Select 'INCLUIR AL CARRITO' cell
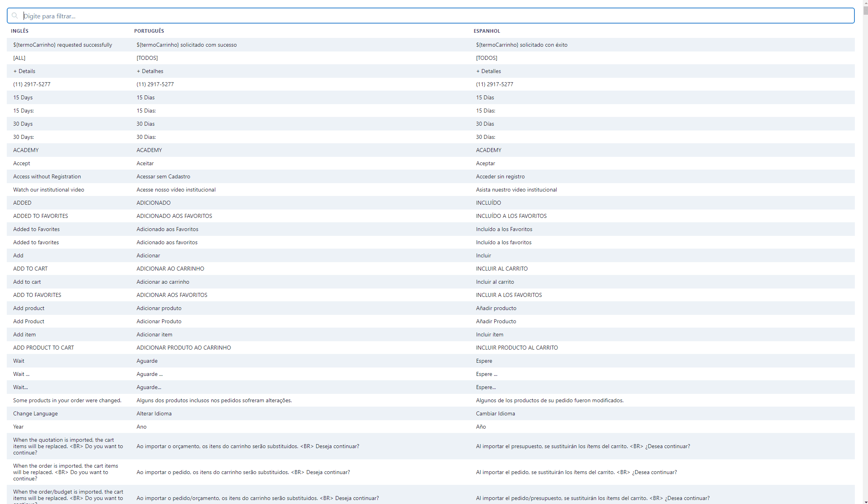The height and width of the screenshot is (504, 868). click(x=502, y=269)
